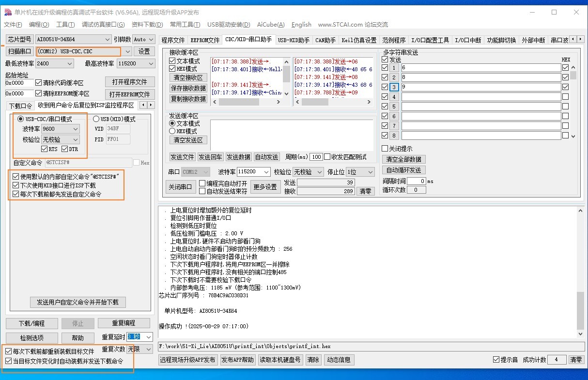This screenshot has width=588, height=380.
Task: Click right arrow beside 下载口令 tab strip
Action: 151,105
